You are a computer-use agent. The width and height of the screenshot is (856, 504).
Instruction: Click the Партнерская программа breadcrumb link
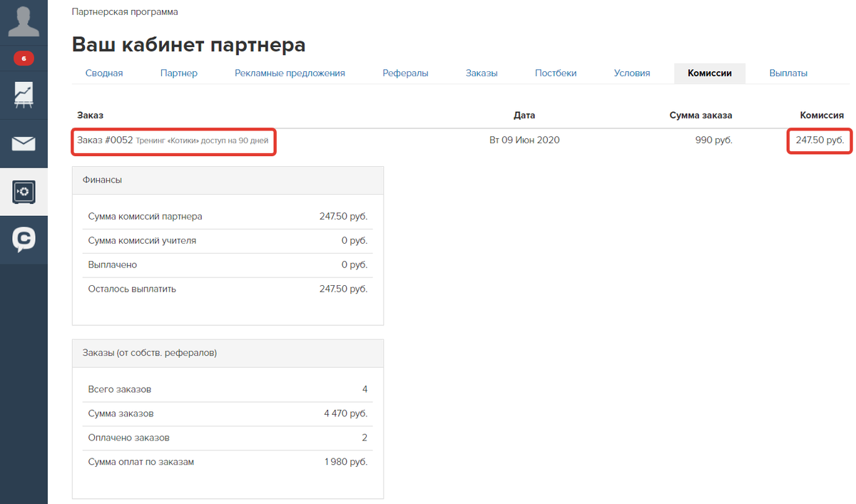click(x=125, y=12)
